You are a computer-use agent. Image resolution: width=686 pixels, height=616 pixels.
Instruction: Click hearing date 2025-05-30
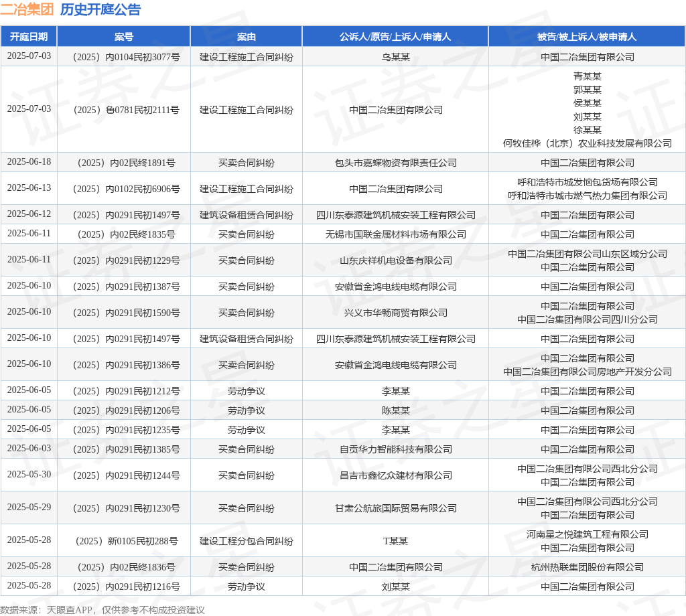[x=29, y=474]
